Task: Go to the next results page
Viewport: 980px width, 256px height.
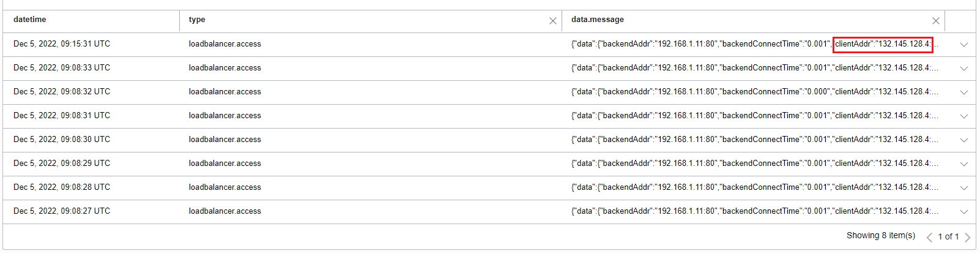Action: pos(968,237)
